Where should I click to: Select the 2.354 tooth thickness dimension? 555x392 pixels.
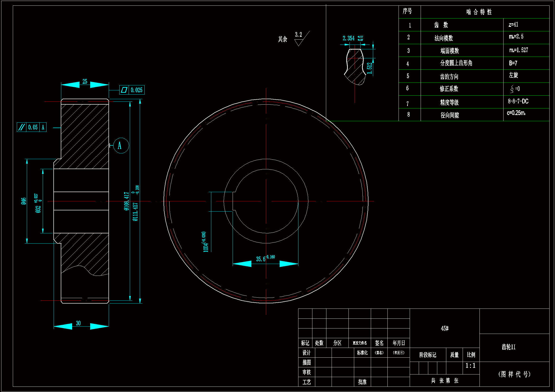point(348,38)
